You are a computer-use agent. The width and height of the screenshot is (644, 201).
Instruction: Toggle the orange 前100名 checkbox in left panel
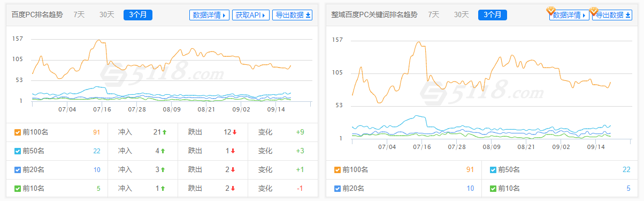point(17,133)
